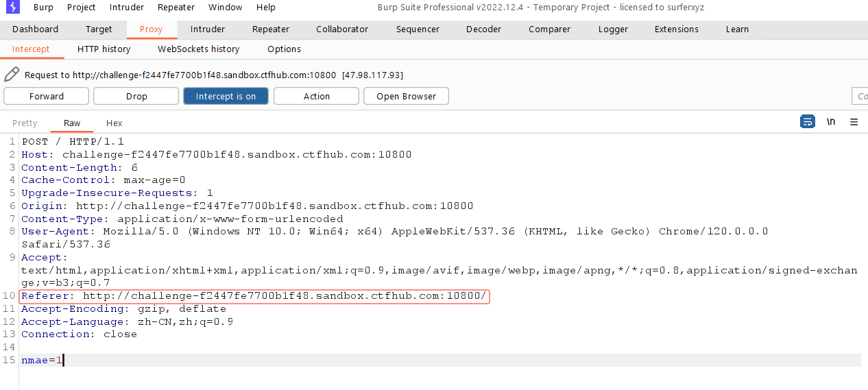
Task: Turn off the Intercept is on toggle
Action: 226,96
